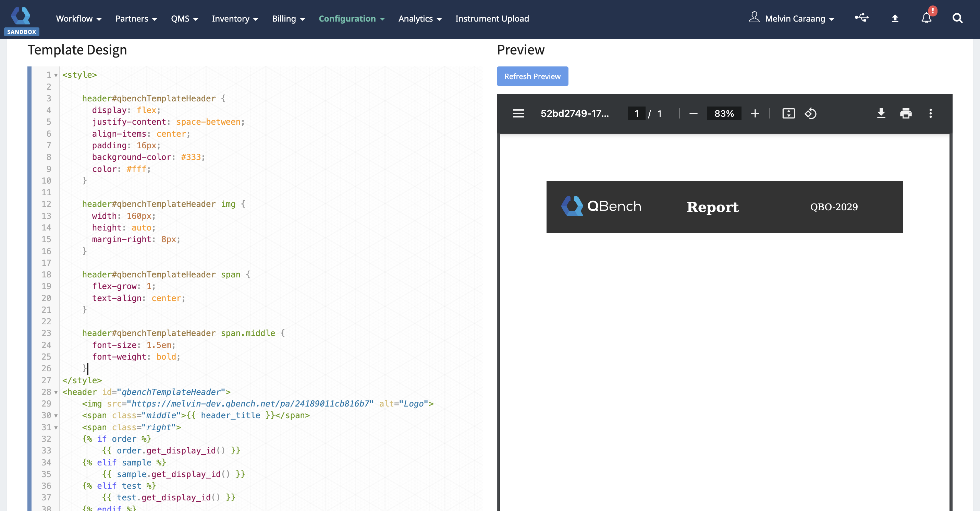Zoom out the PDF preview
The width and height of the screenshot is (980, 511).
[x=693, y=113]
